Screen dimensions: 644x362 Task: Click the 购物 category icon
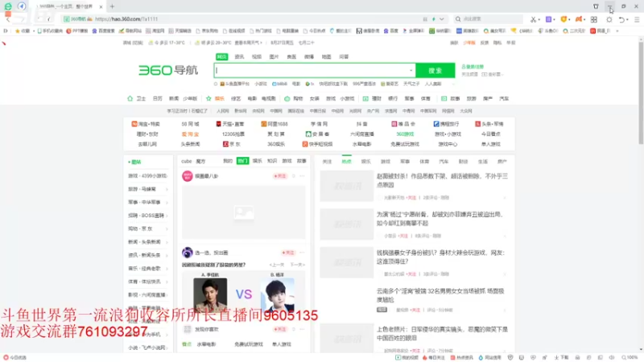click(x=287, y=98)
